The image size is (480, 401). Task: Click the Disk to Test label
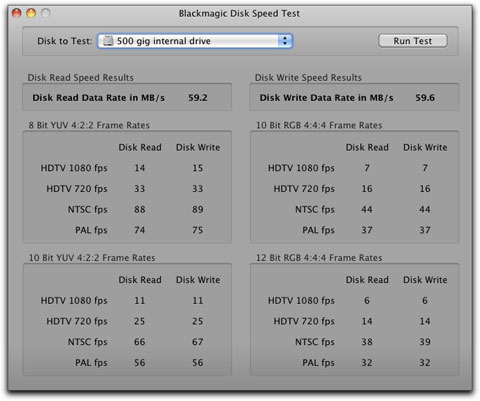[x=65, y=41]
